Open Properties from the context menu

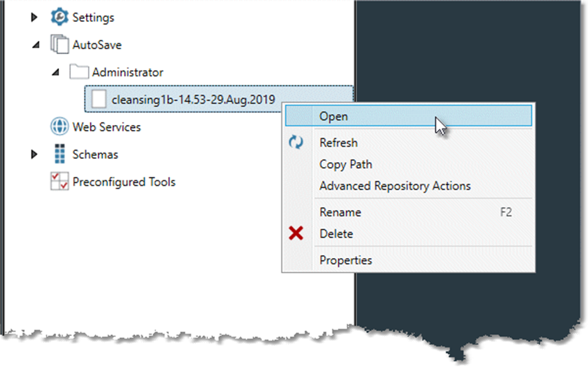[x=346, y=260]
